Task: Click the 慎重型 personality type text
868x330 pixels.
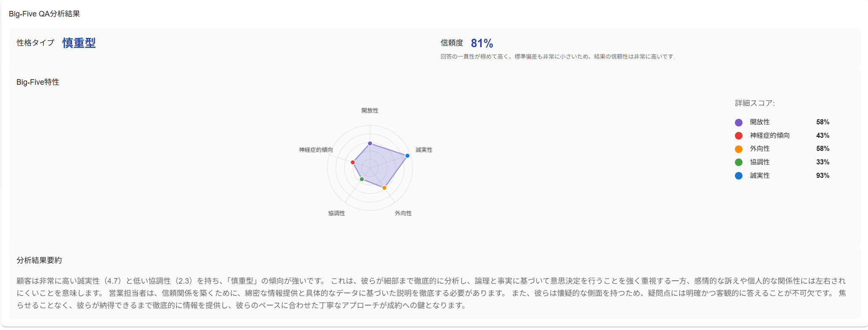Action: point(79,43)
